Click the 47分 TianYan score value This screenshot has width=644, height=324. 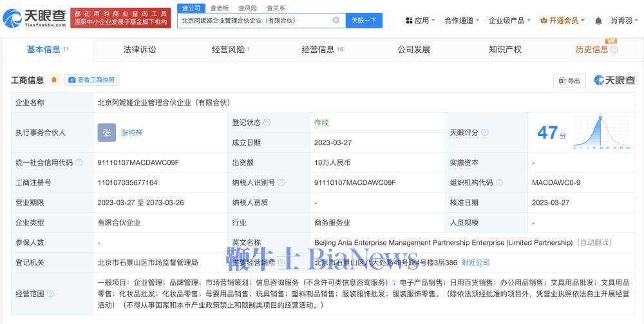coord(552,133)
